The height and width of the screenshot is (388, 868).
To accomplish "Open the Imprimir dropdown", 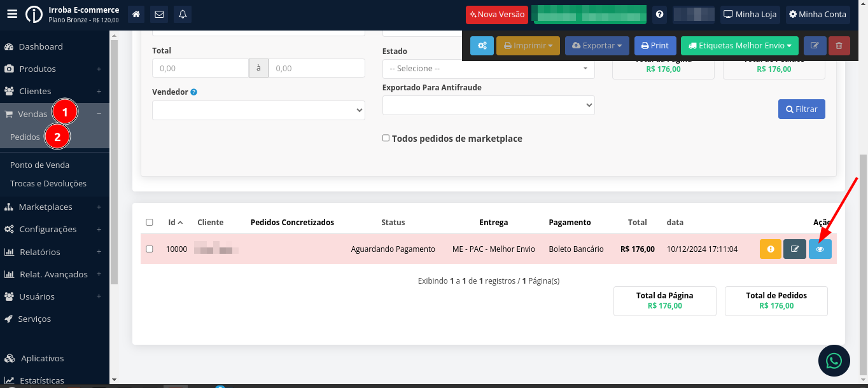I will 528,46.
